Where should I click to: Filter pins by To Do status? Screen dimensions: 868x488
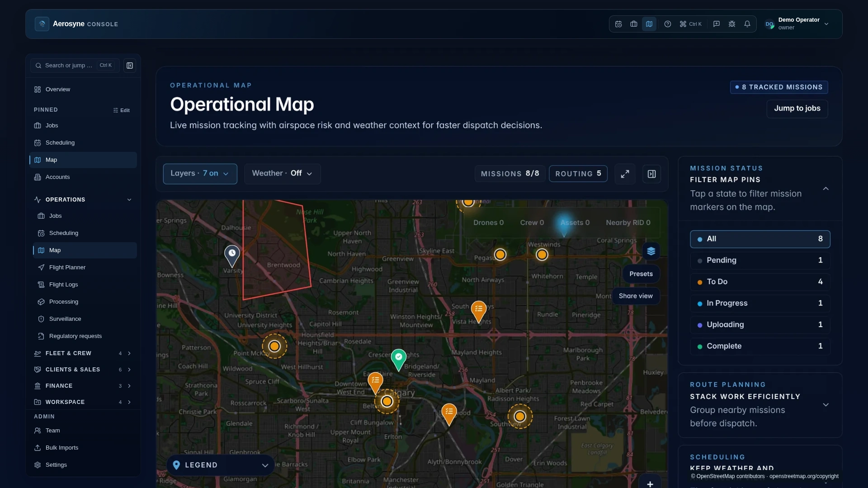coord(760,282)
